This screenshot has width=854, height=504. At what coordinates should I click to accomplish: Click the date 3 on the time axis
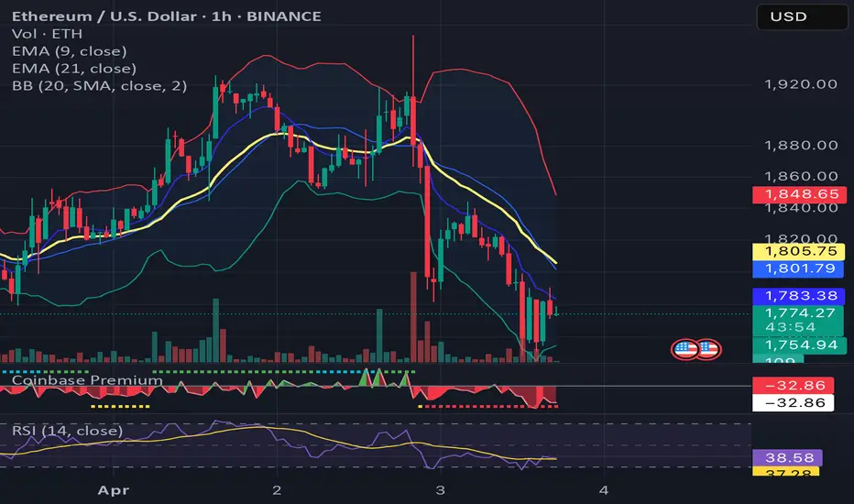click(440, 490)
